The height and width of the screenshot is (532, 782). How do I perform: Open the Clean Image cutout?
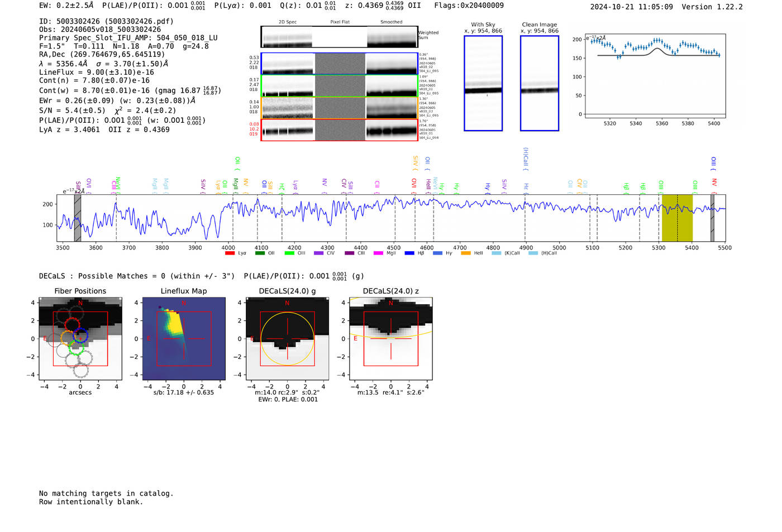(x=540, y=83)
